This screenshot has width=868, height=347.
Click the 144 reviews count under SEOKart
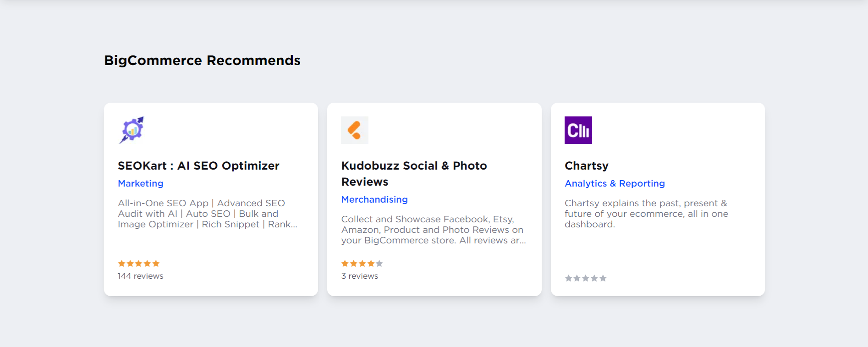(140, 275)
